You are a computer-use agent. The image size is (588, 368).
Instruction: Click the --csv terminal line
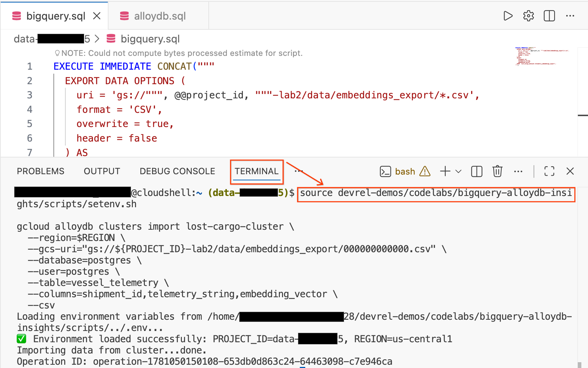41,305
